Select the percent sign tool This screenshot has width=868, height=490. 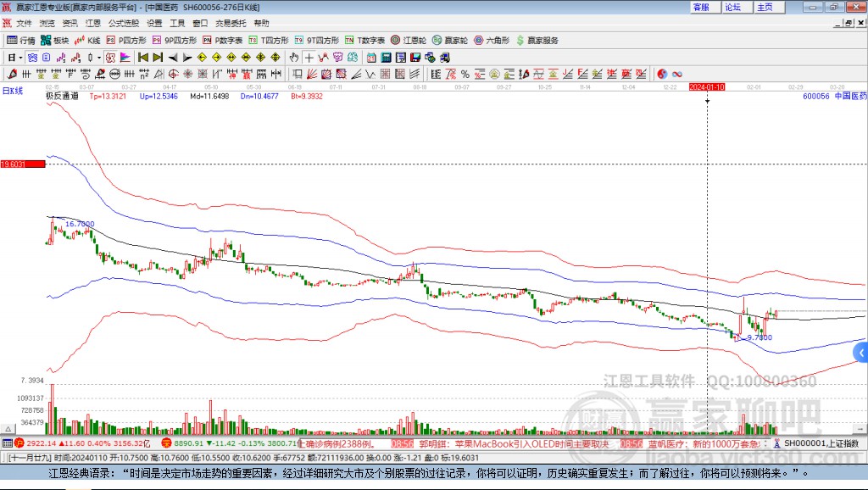pos(465,75)
